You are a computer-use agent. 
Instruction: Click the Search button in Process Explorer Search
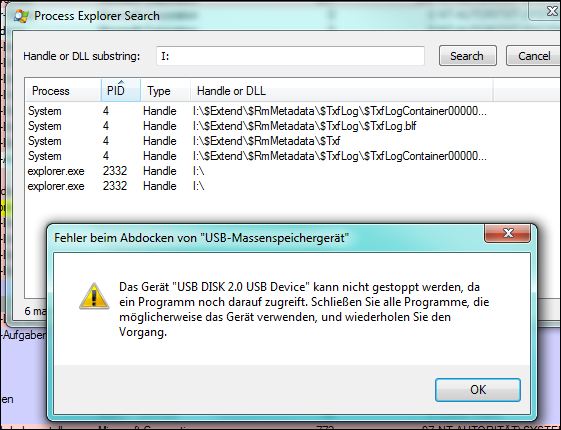pyautogui.click(x=468, y=56)
